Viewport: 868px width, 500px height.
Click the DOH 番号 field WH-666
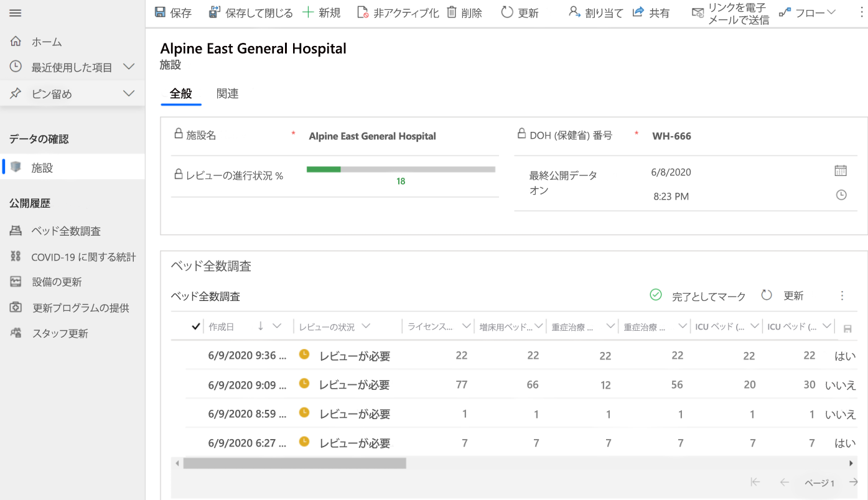pos(671,136)
